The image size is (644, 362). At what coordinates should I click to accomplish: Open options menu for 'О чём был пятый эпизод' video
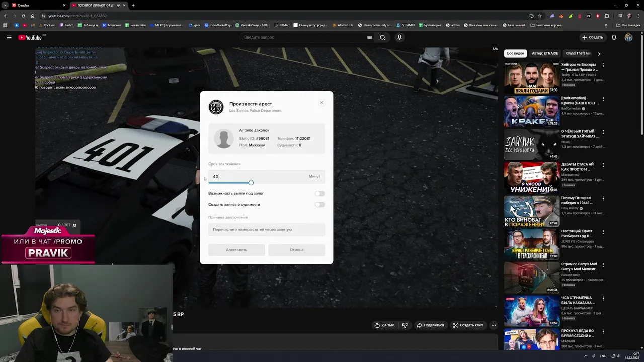(603, 132)
